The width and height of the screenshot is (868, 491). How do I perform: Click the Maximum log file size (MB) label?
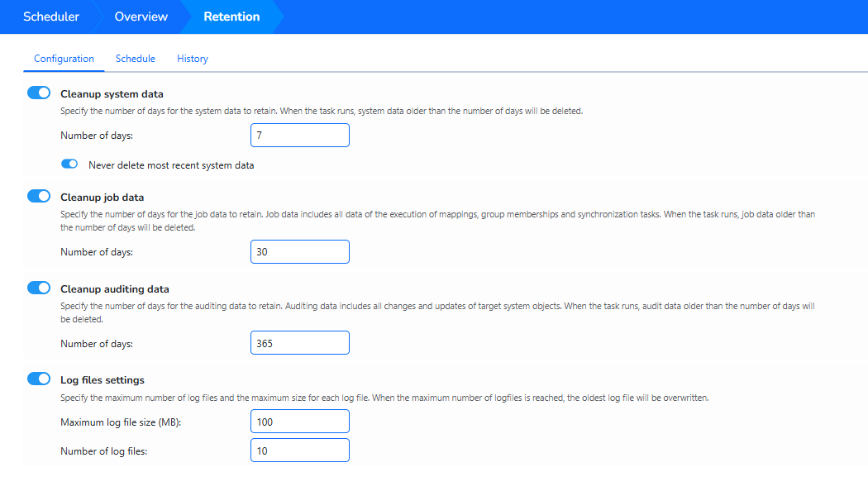click(121, 422)
